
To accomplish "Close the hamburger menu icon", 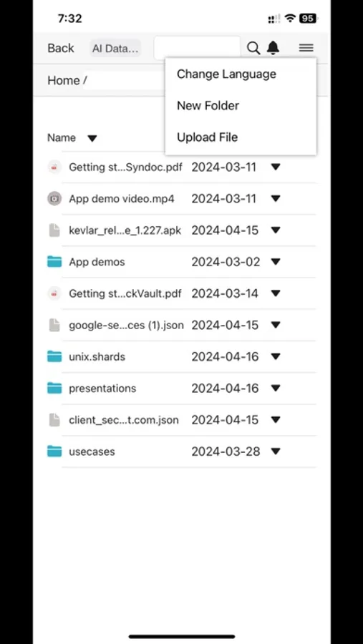I will (306, 48).
